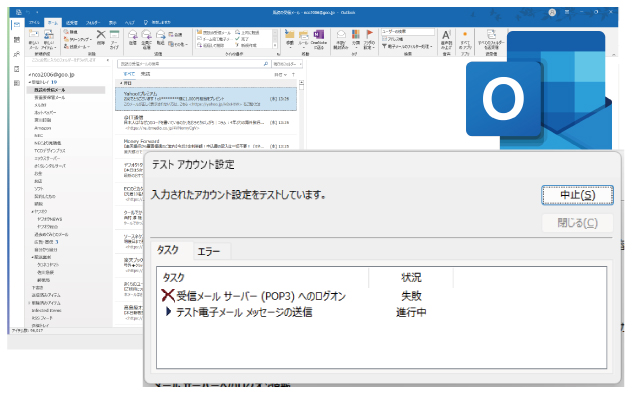The height and width of the screenshot is (400, 640).
Task: Click the 中止(S) button
Action: [x=569, y=194]
